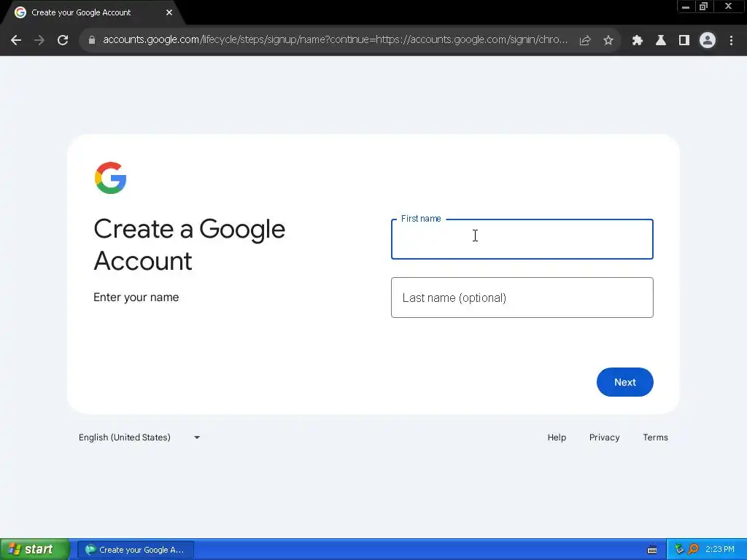This screenshot has width=747, height=560.
Task: Minimize the Chrome window
Action: (x=686, y=7)
